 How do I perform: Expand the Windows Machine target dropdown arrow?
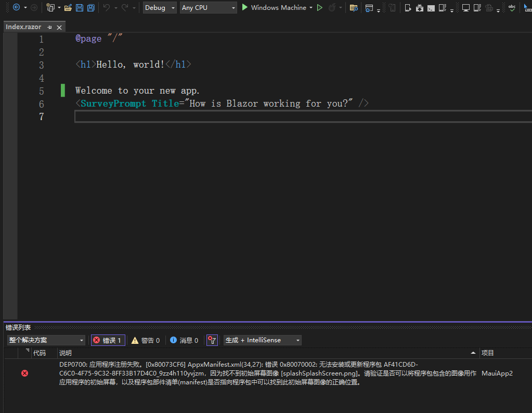pyautogui.click(x=311, y=7)
